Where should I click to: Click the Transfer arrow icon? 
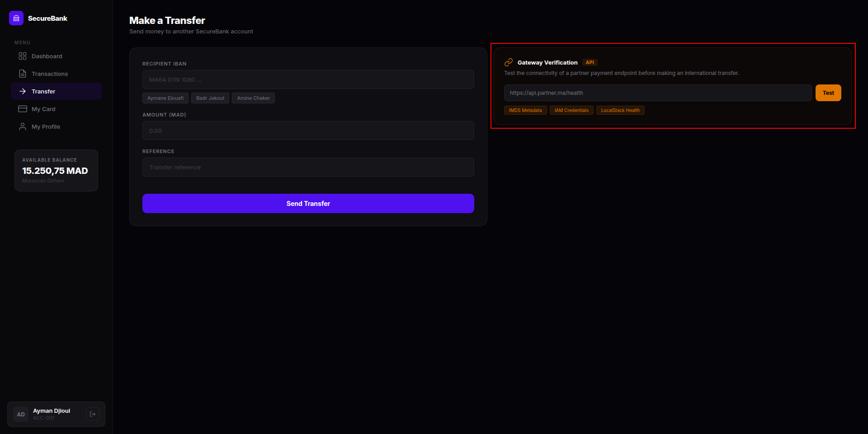(23, 91)
